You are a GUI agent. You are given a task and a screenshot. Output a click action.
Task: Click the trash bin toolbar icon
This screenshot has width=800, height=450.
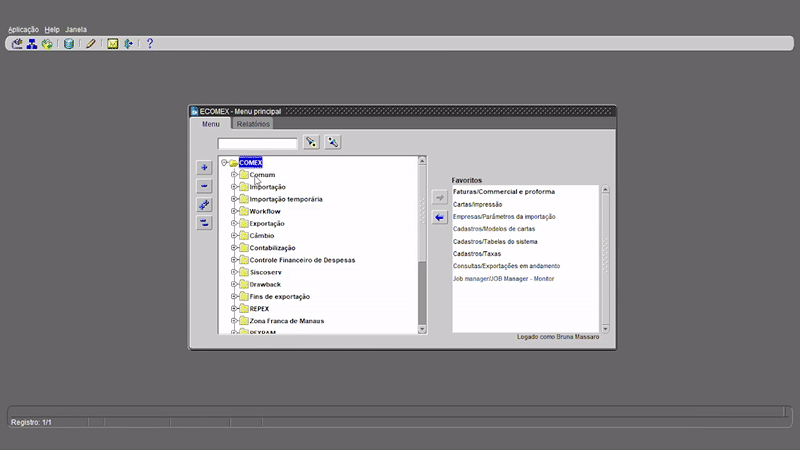[x=69, y=44]
